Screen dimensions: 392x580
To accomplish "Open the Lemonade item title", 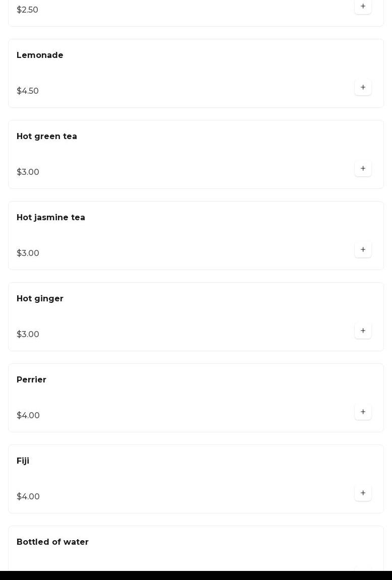I will pos(40,55).
